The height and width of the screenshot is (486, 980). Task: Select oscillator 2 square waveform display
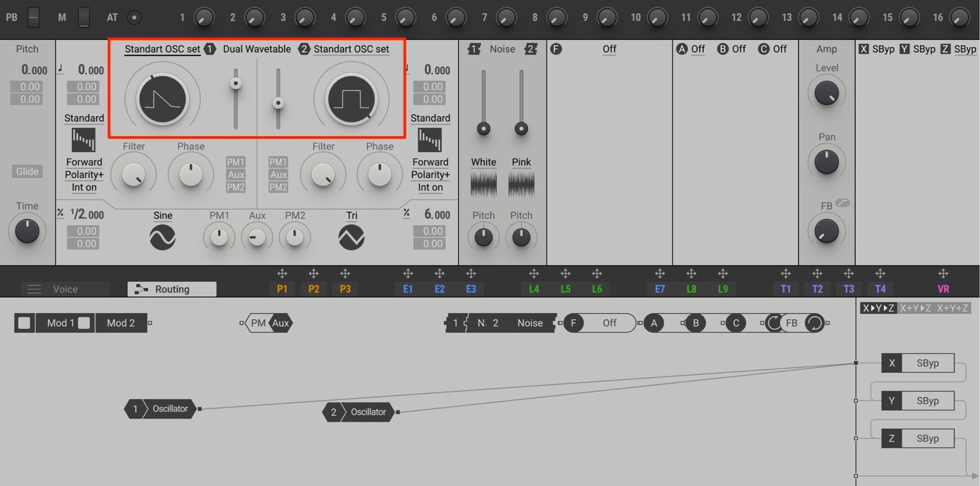(x=351, y=99)
